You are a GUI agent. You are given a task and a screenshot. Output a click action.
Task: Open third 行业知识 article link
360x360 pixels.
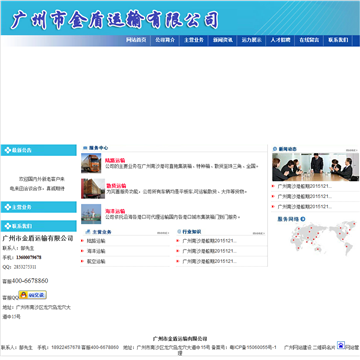pyautogui.click(x=210, y=261)
